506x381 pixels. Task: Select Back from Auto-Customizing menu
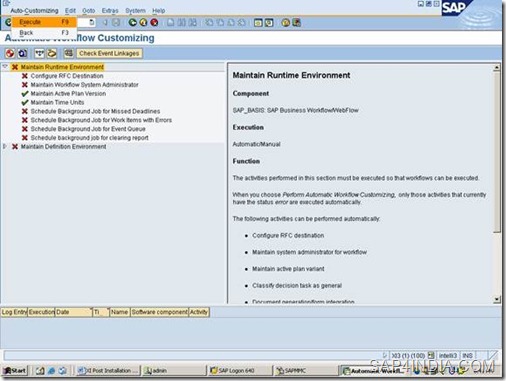pos(44,33)
